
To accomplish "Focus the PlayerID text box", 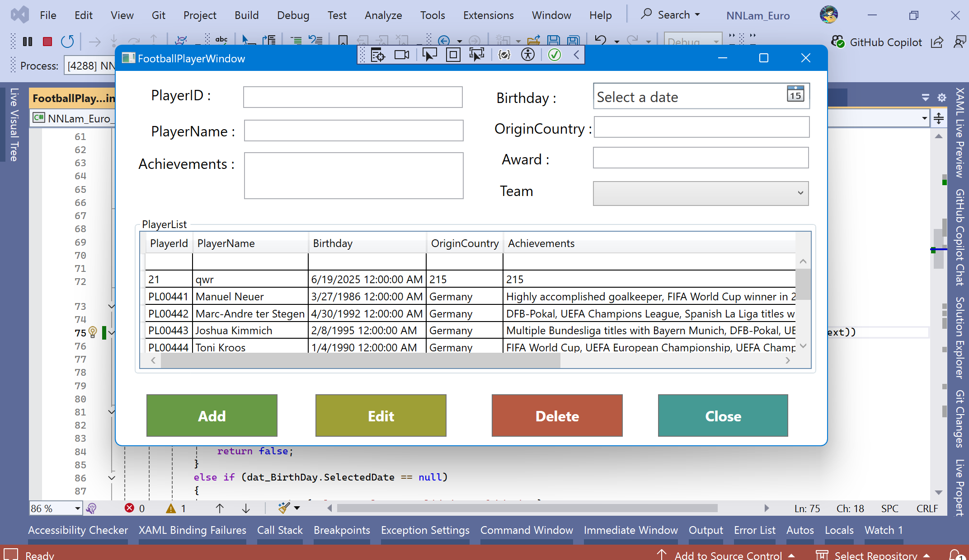I will [353, 97].
